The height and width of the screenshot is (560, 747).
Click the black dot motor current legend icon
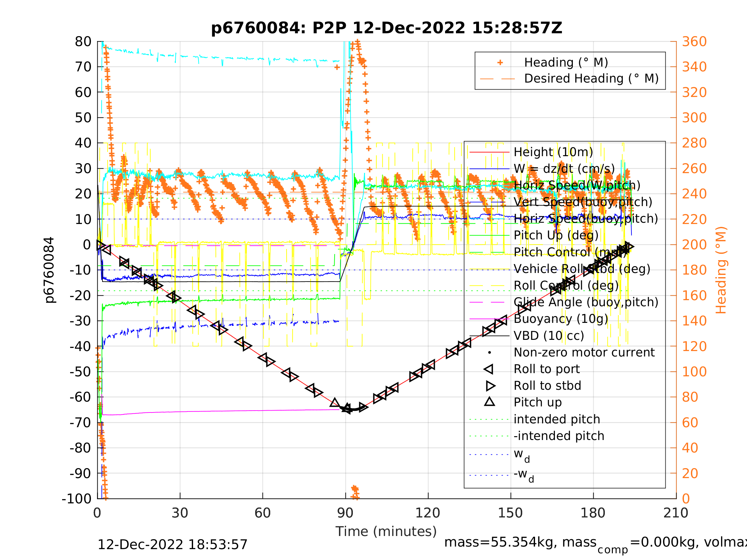coord(490,353)
